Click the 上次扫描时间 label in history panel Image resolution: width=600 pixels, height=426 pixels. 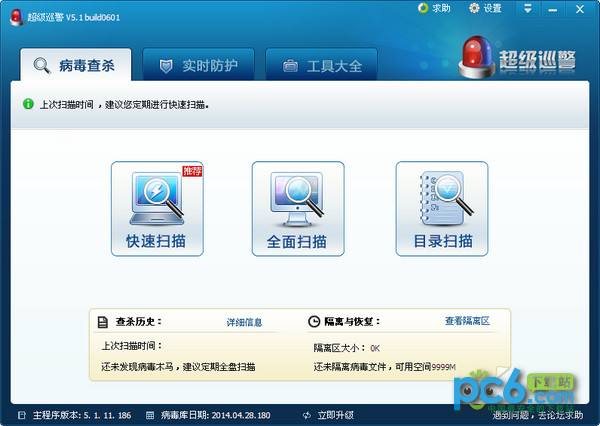(x=132, y=346)
